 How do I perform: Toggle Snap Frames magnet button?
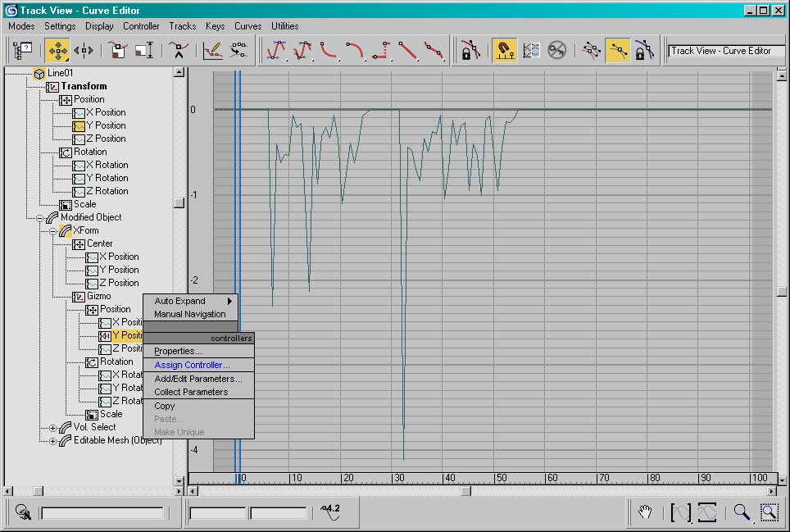pos(504,50)
